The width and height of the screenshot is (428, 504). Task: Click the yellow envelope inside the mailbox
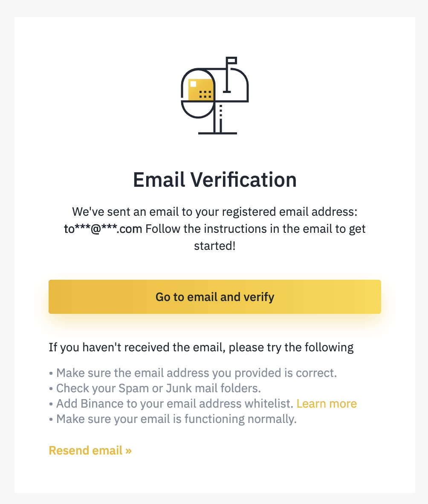[x=200, y=90]
